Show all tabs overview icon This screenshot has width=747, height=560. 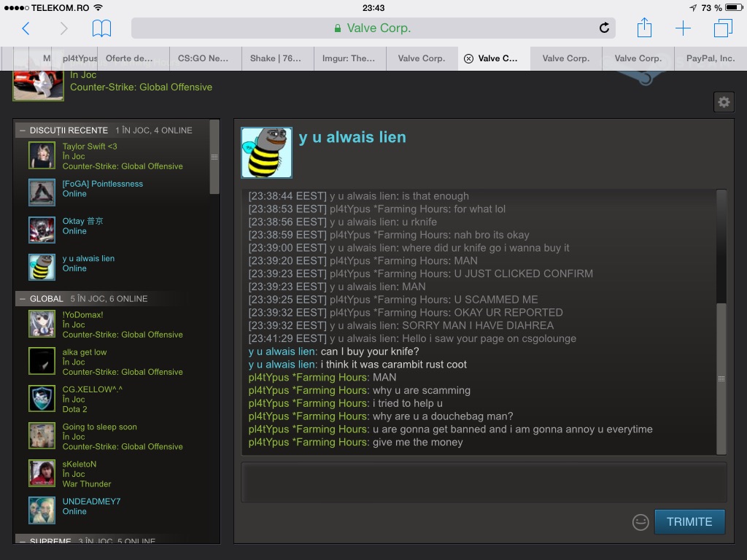[723, 28]
